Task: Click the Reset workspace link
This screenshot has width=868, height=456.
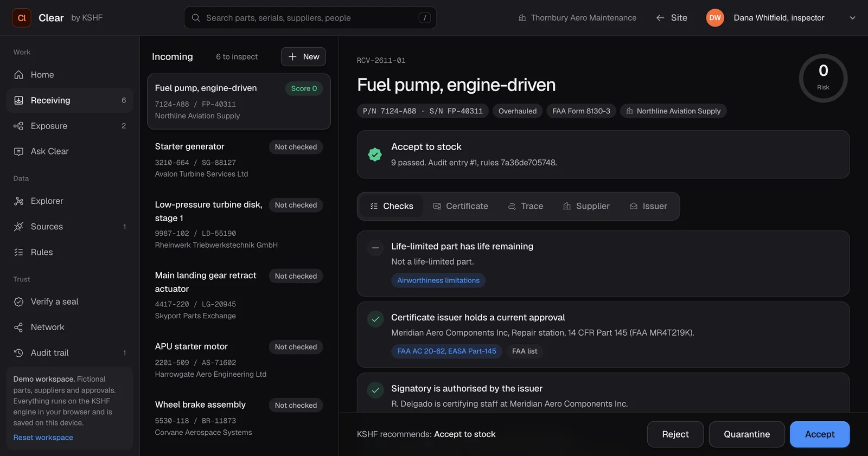Action: click(x=43, y=438)
